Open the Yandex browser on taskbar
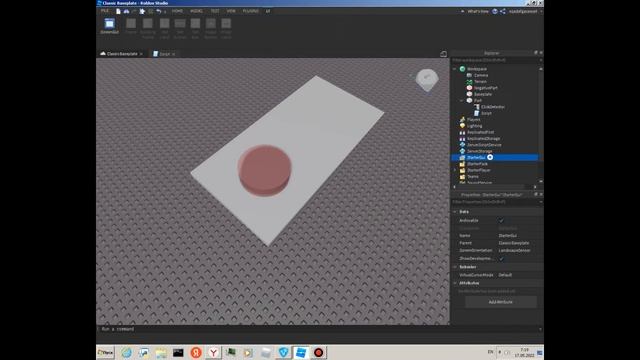640x360 pixels. click(x=213, y=352)
